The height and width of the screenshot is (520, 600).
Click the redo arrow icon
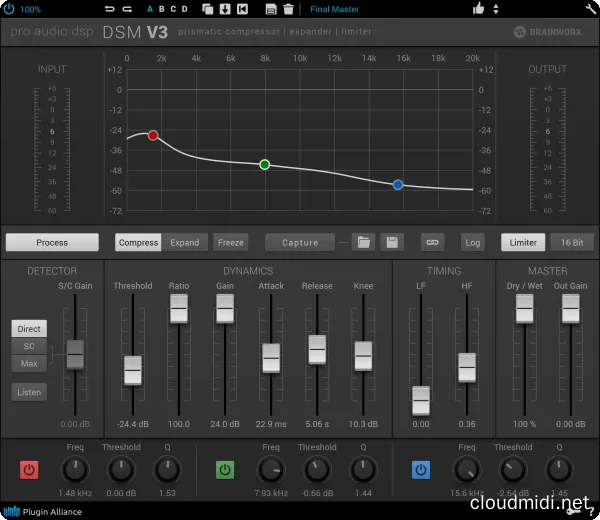(x=127, y=9)
